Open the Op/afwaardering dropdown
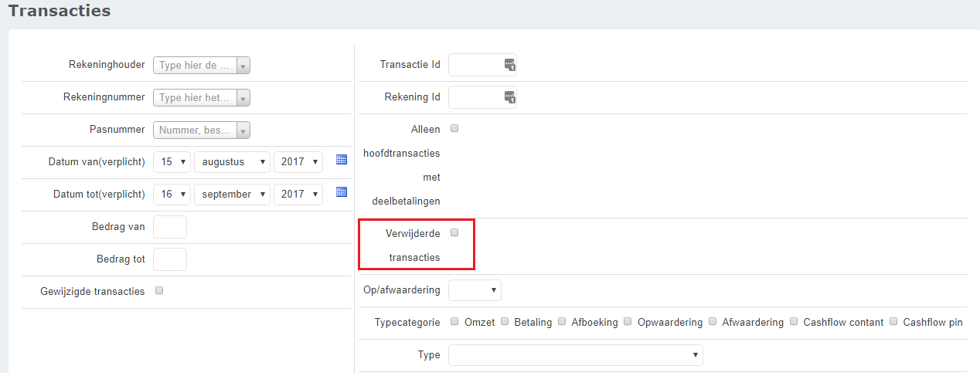 (x=475, y=290)
